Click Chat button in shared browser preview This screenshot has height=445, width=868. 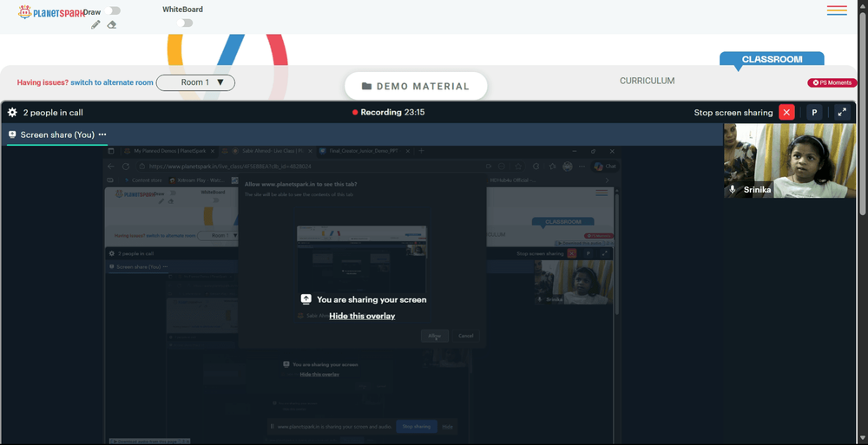tap(605, 166)
